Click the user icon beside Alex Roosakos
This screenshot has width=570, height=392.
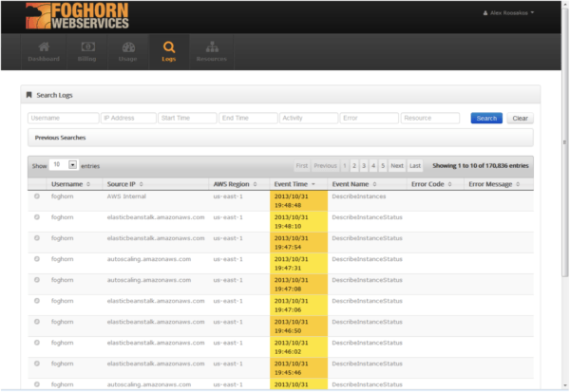(x=485, y=13)
